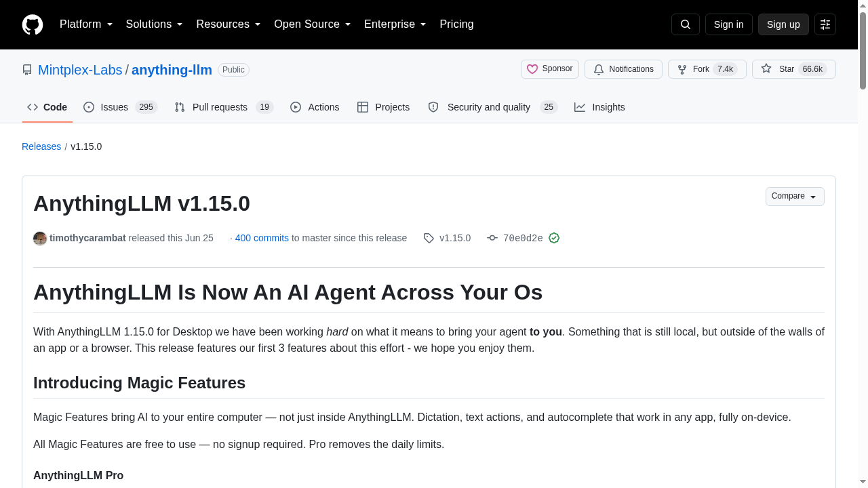Switch to the Code tab
Viewport: 868px width, 488px height.
click(x=47, y=107)
